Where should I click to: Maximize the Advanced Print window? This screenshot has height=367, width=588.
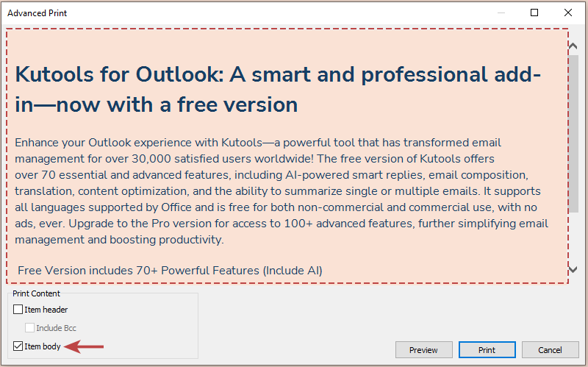(534, 13)
